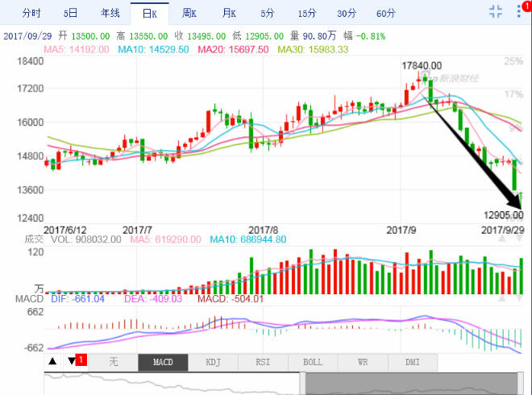This screenshot has width=532, height=395.
Task: Click the right handle of the range selector
Action: (521, 384)
